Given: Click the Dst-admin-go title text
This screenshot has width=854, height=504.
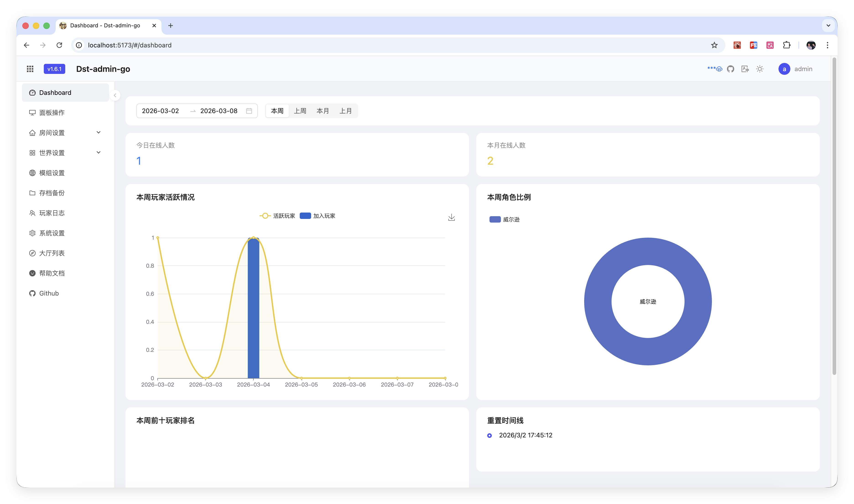Looking at the screenshot, I should point(103,69).
